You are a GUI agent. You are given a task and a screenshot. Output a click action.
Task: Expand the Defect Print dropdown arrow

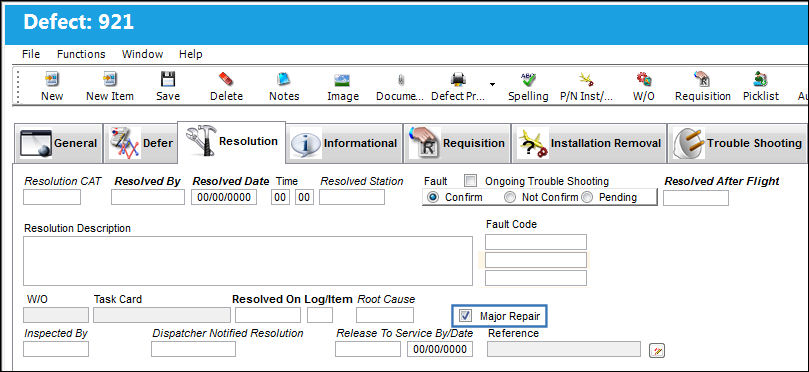(493, 84)
